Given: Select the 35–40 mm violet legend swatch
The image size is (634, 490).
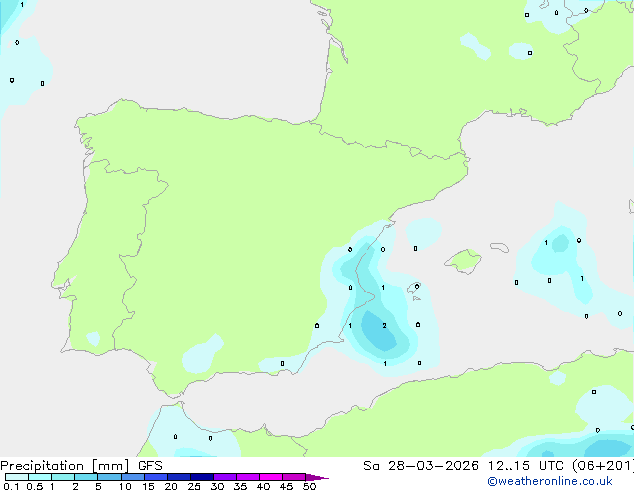Looking at the screenshot, I should 247,477.
